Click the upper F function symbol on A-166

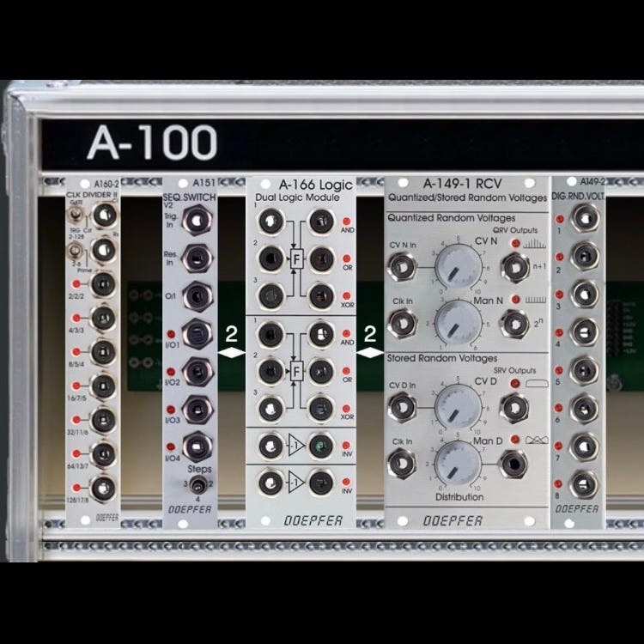296,259
